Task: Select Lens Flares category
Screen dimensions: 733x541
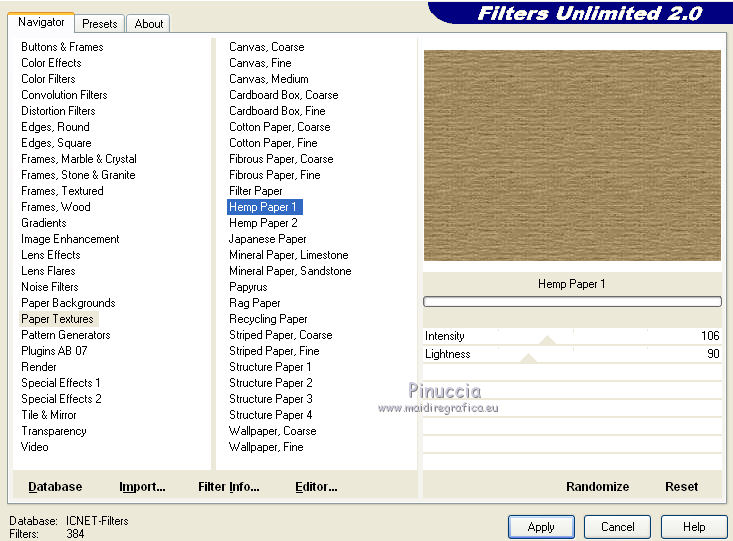Action: (x=48, y=271)
